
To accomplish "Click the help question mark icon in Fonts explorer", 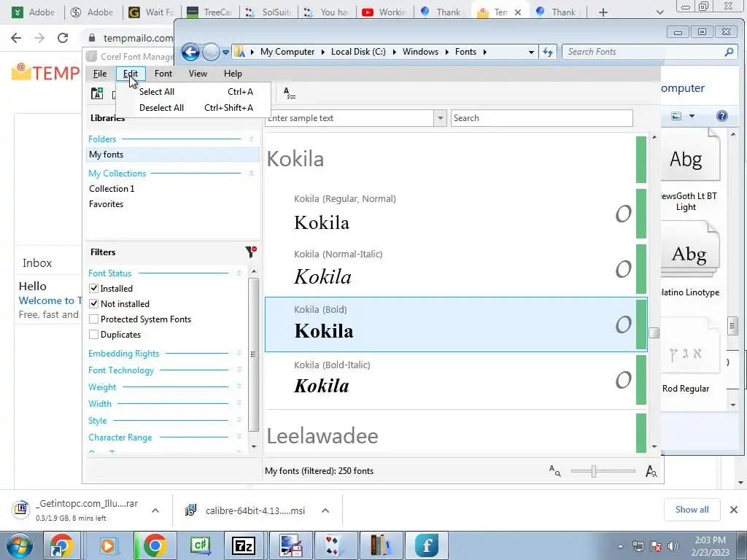I will [x=721, y=116].
